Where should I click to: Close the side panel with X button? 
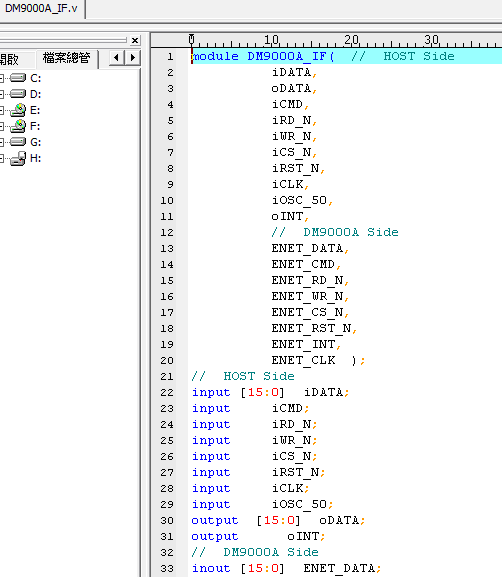(135, 40)
